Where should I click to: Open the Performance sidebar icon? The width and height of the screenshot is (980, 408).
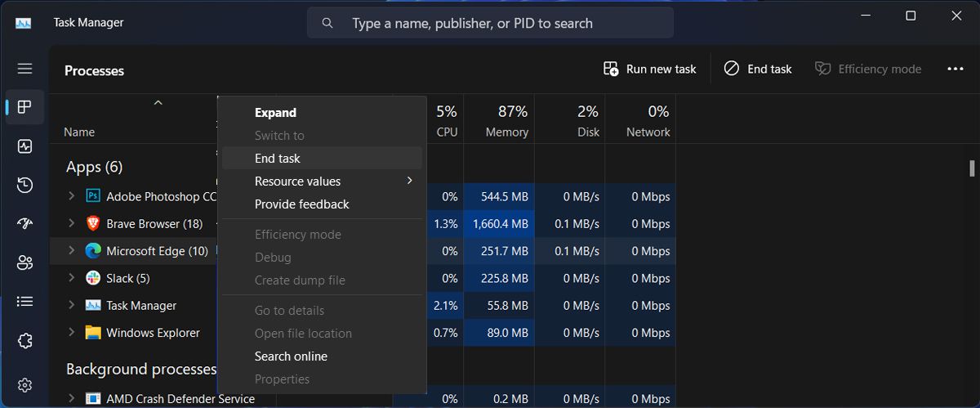point(24,146)
